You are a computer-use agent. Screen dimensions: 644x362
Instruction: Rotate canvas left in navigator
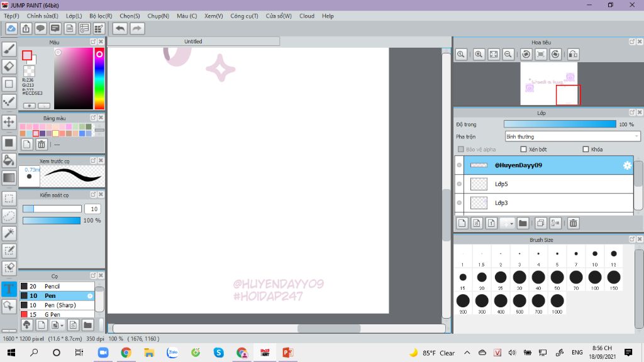click(x=526, y=54)
